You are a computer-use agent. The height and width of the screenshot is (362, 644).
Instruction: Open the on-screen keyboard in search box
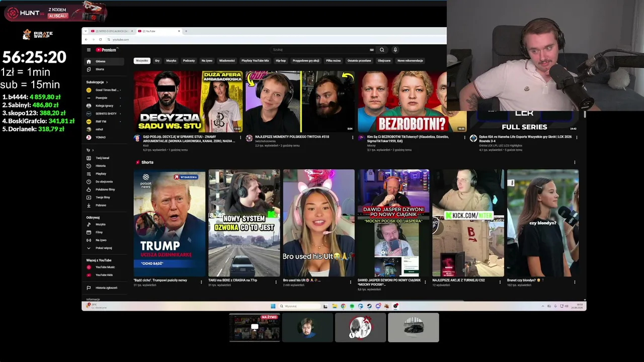click(x=372, y=50)
